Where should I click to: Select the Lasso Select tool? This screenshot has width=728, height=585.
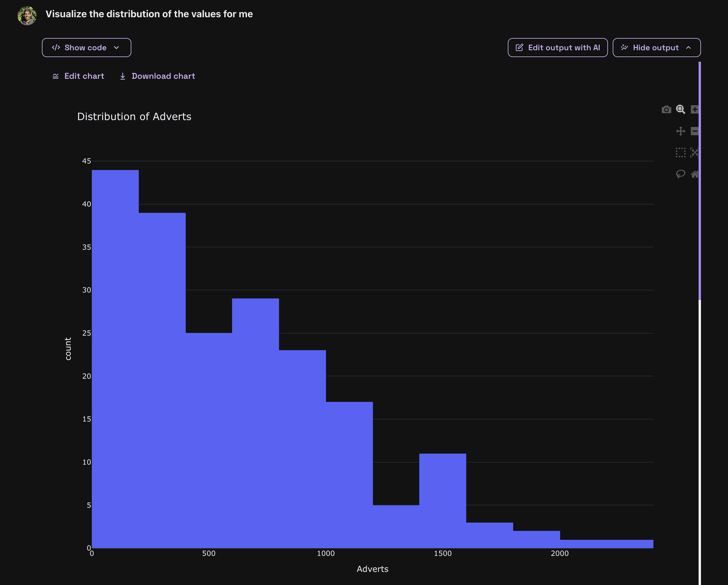point(680,174)
